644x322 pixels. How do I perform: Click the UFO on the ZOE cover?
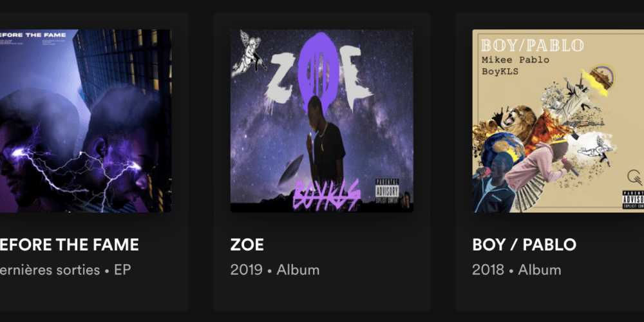[x=290, y=171]
